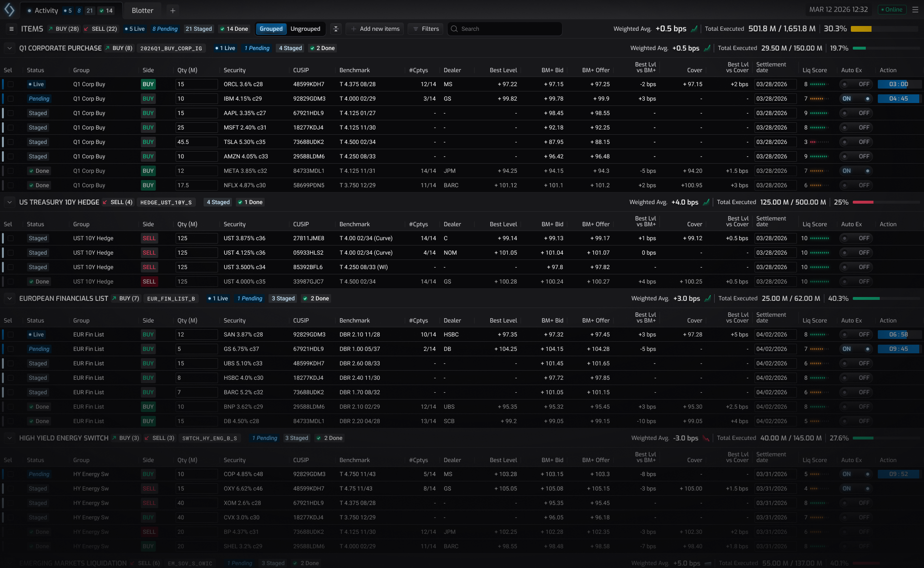
Task: Switch to Ungrouped view
Action: tap(305, 29)
